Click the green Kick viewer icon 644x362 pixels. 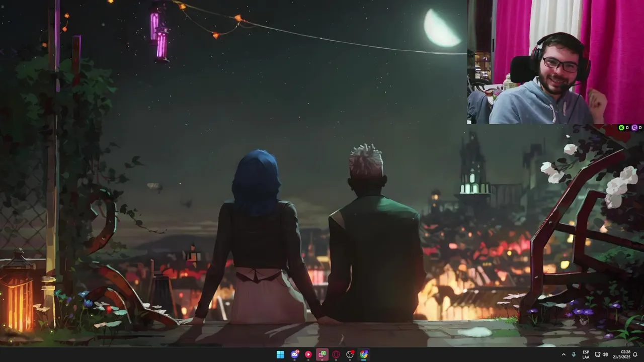click(x=621, y=128)
